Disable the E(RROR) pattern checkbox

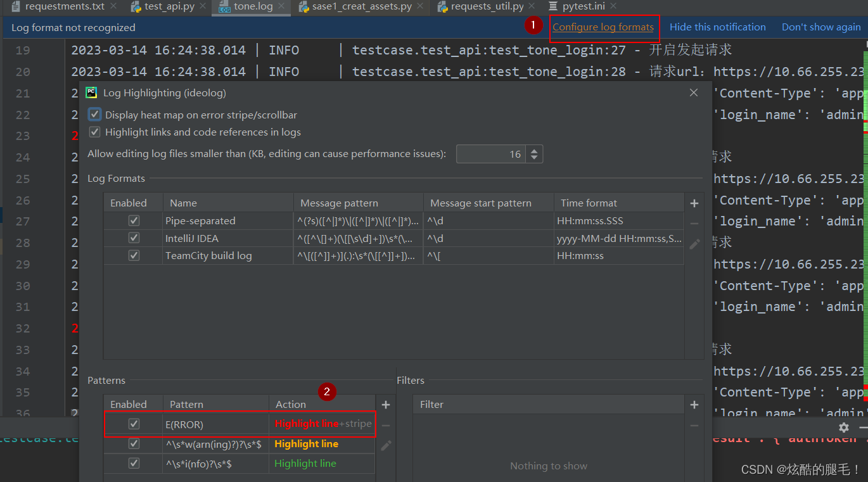[134, 424]
